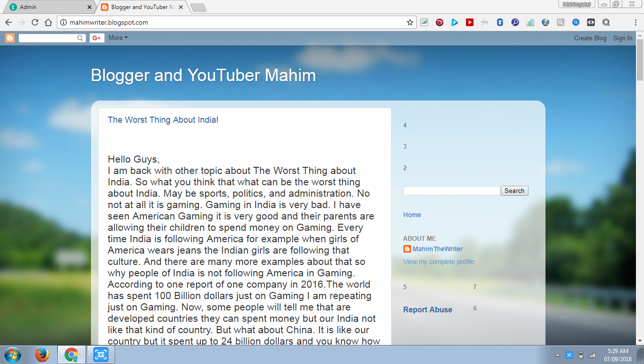
Task: Open the Chrome three-dot menu
Action: [635, 22]
